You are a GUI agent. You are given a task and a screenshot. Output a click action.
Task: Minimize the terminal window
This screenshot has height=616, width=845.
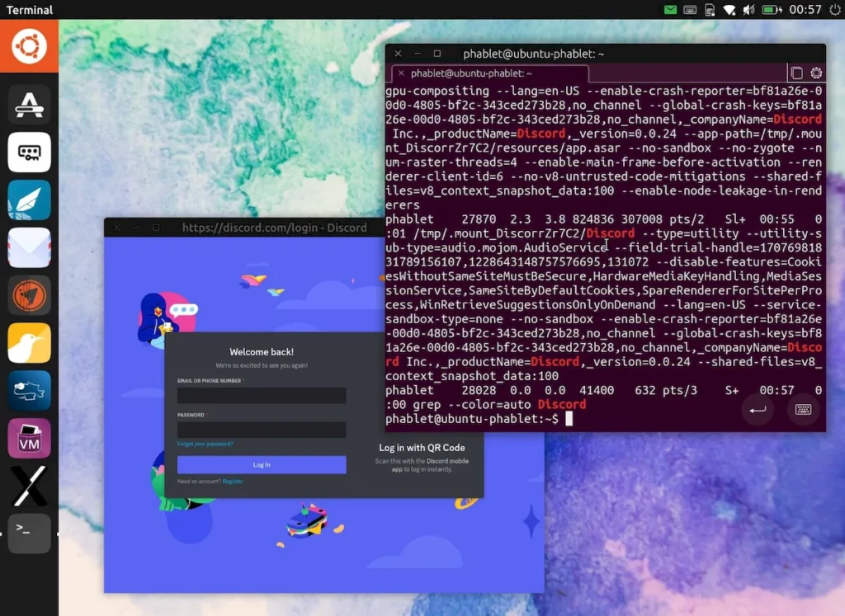(417, 54)
